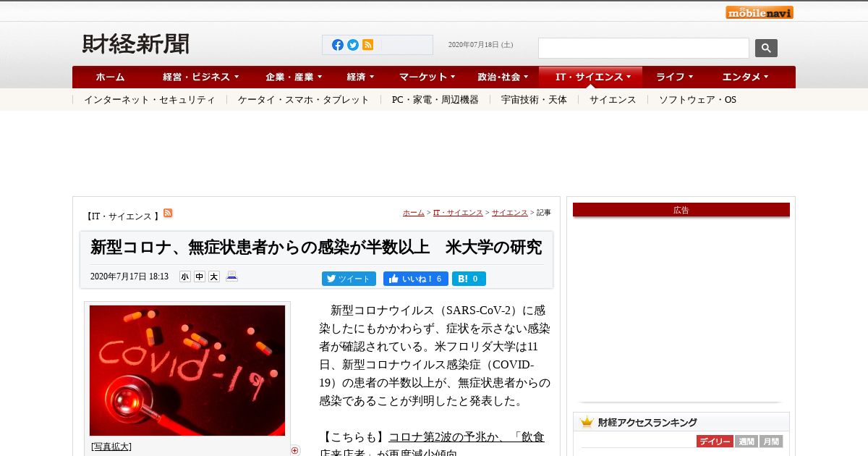The image size is (868, 456).
Task: Expand the 政治・社会 menu
Action: click(x=503, y=77)
